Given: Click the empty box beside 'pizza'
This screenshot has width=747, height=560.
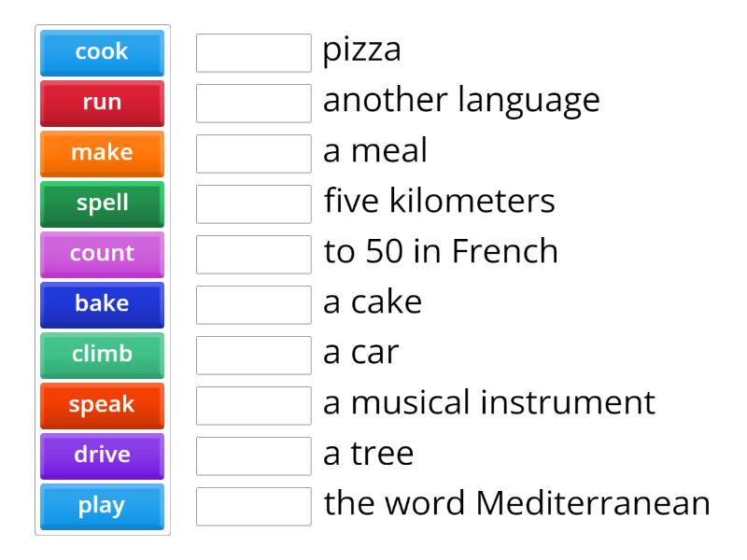Looking at the screenshot, I should (x=254, y=53).
